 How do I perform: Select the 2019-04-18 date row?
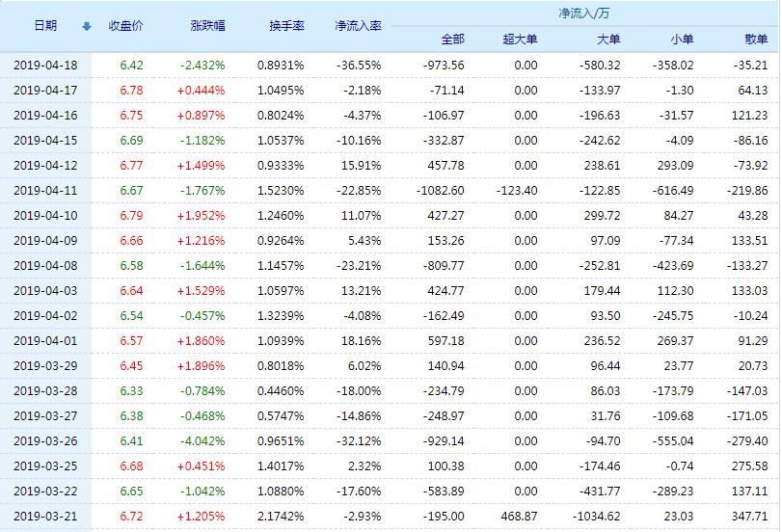click(x=45, y=66)
